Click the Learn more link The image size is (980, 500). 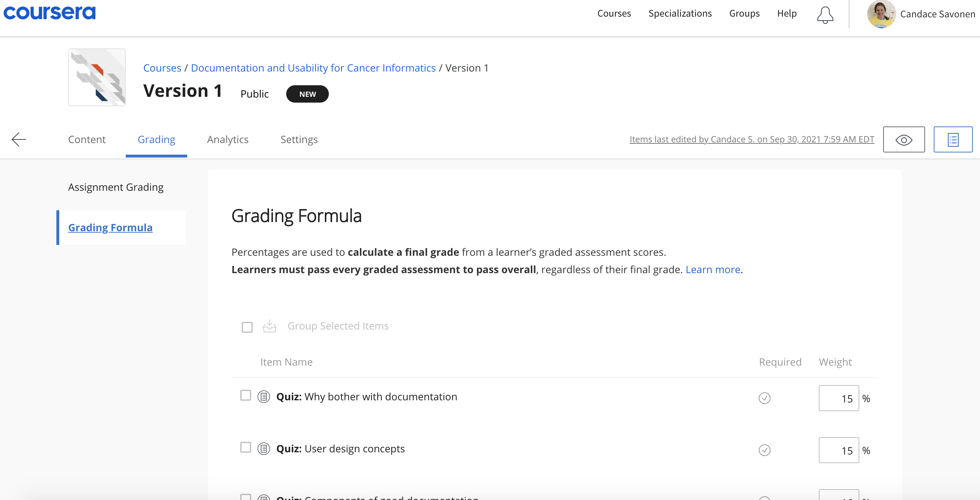tap(713, 270)
